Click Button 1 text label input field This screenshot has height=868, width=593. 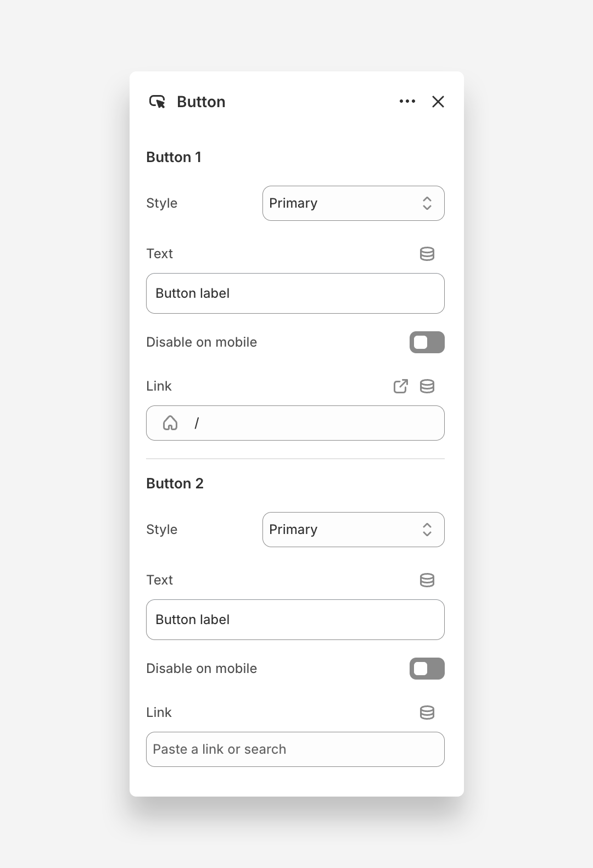295,293
